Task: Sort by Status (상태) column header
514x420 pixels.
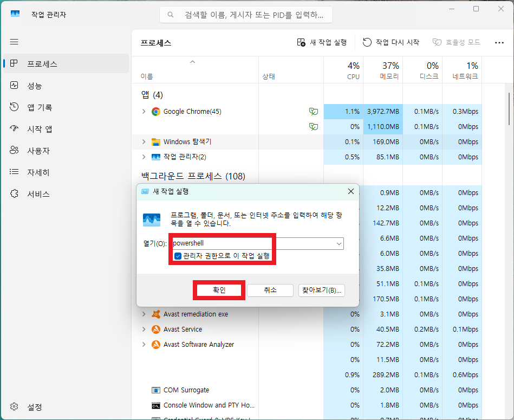Action: click(x=291, y=70)
